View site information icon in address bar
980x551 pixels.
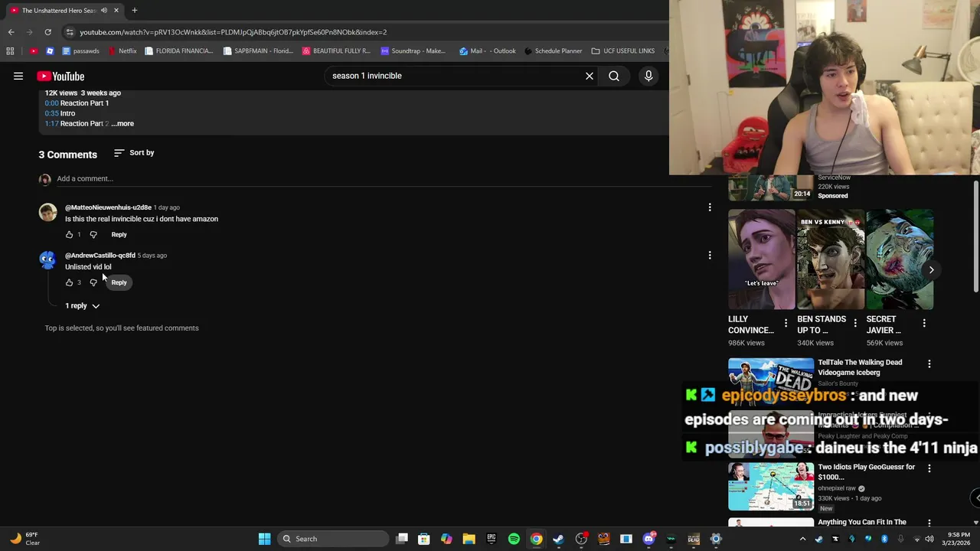[x=70, y=32]
